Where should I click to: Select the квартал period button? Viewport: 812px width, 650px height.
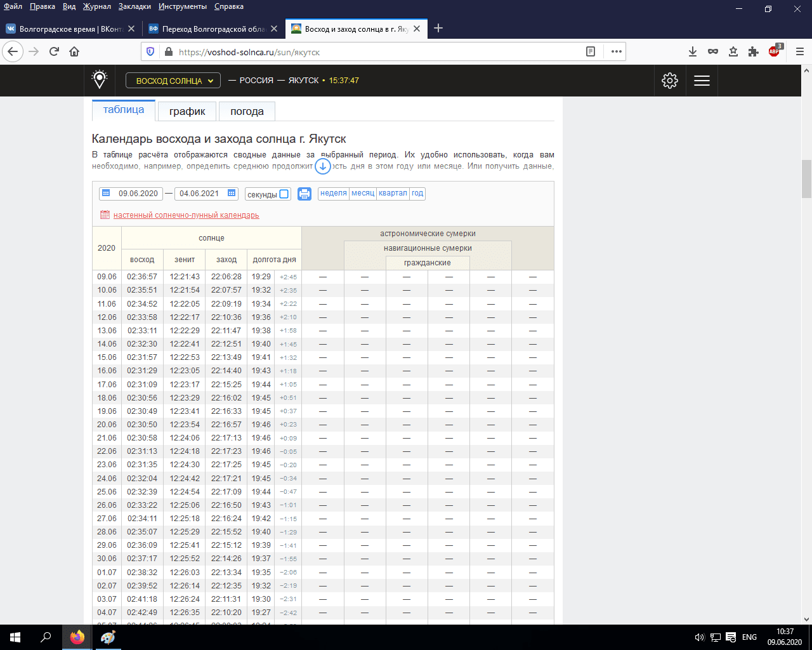[393, 193]
